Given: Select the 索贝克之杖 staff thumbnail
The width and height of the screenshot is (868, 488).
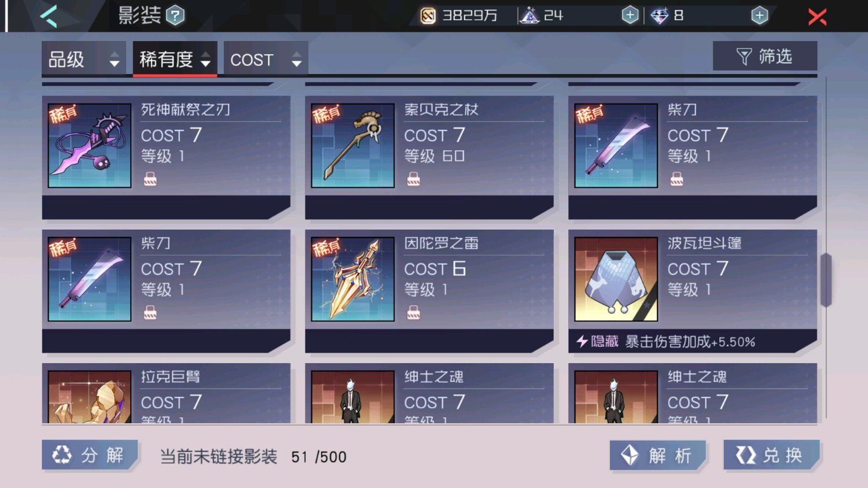Looking at the screenshot, I should [x=353, y=146].
